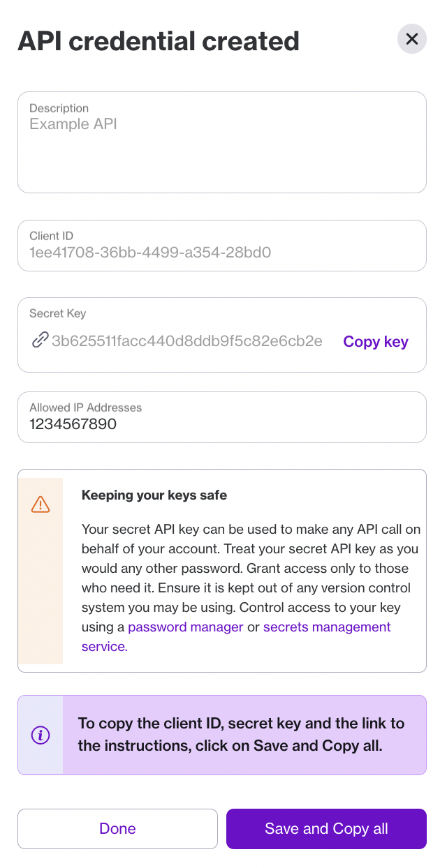Image resolution: width=447 pixels, height=868 pixels.
Task: Open the secrets management service link
Action: coord(327,627)
